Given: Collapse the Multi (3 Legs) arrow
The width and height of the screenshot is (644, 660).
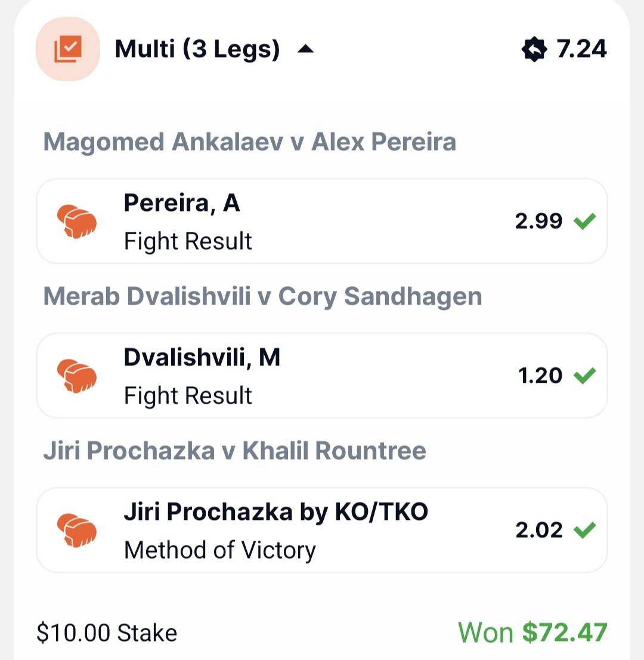Looking at the screenshot, I should tap(305, 49).
